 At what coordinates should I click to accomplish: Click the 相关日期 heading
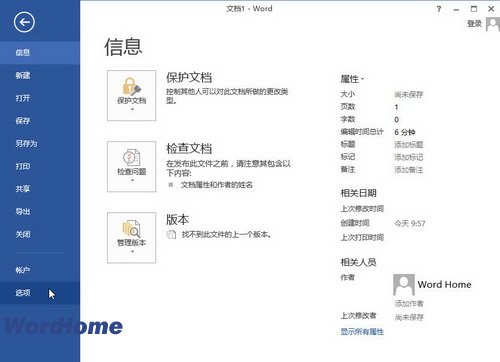pos(358,193)
